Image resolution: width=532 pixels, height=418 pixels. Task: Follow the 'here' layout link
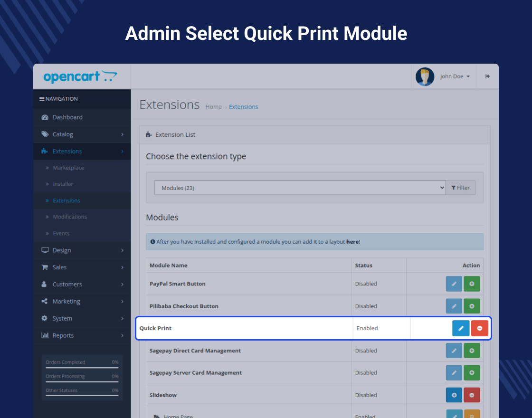pyautogui.click(x=352, y=242)
